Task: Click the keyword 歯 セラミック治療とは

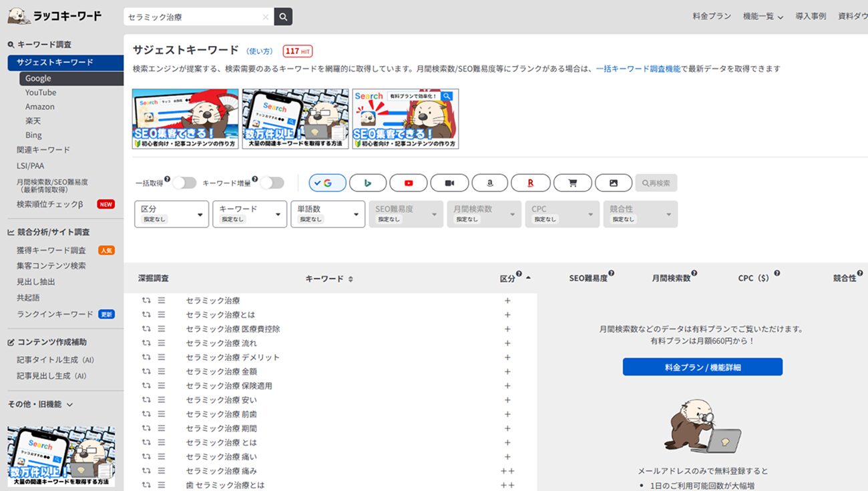Action: [225, 485]
